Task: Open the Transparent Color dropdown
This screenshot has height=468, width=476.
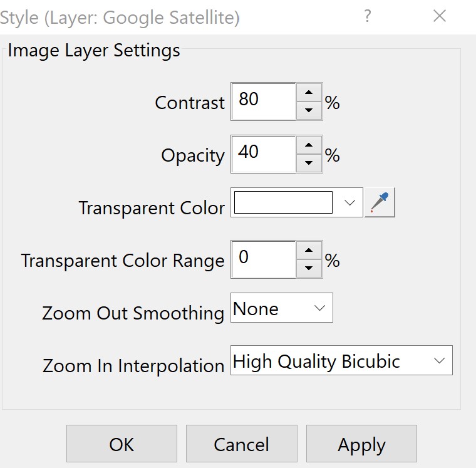Action: pos(350,203)
